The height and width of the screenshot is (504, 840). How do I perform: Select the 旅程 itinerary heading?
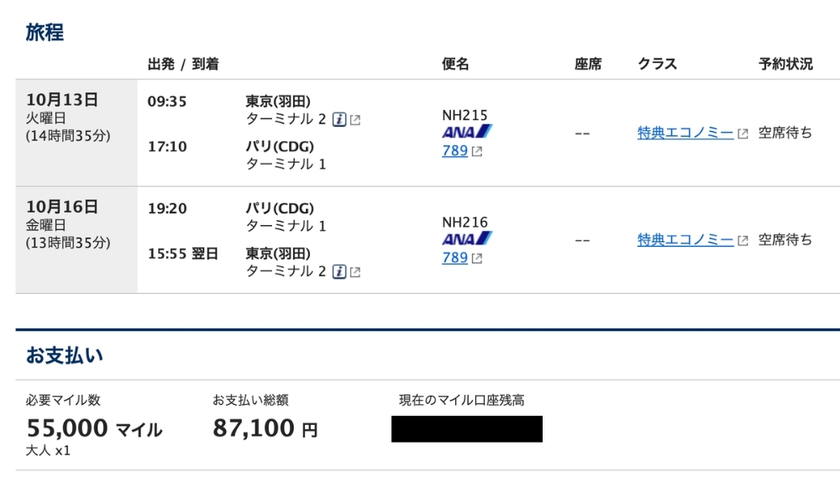tap(39, 32)
